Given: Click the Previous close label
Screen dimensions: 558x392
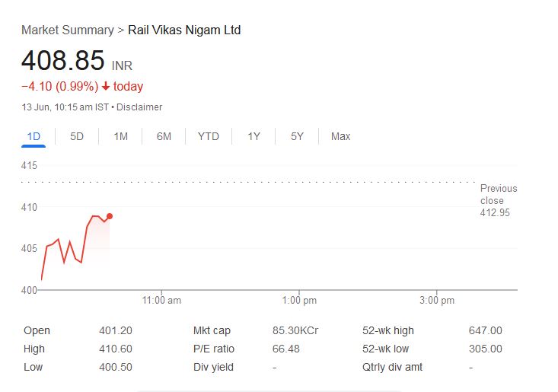Looking at the screenshot, I should coord(498,193).
